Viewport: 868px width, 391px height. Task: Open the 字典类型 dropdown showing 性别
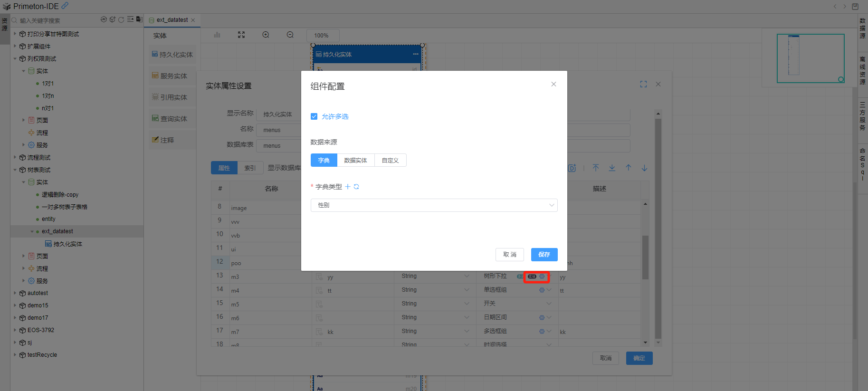point(434,205)
